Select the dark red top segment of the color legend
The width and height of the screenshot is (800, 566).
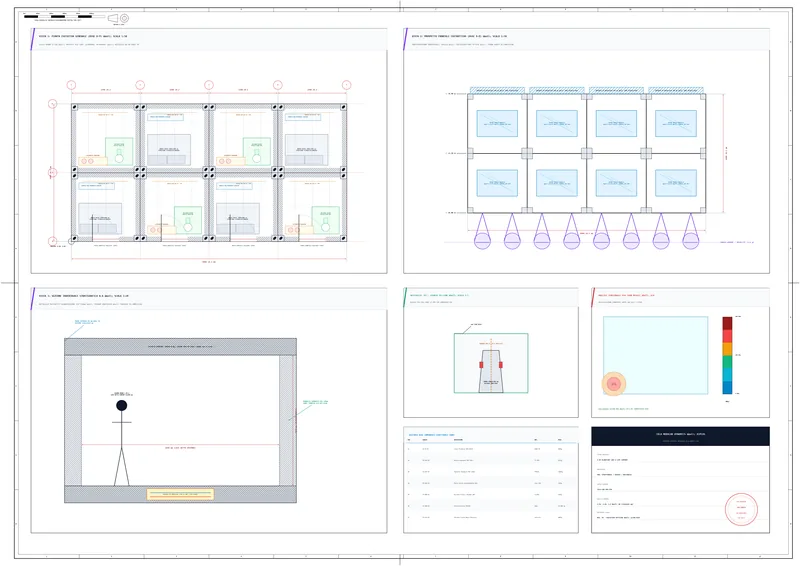727,323
